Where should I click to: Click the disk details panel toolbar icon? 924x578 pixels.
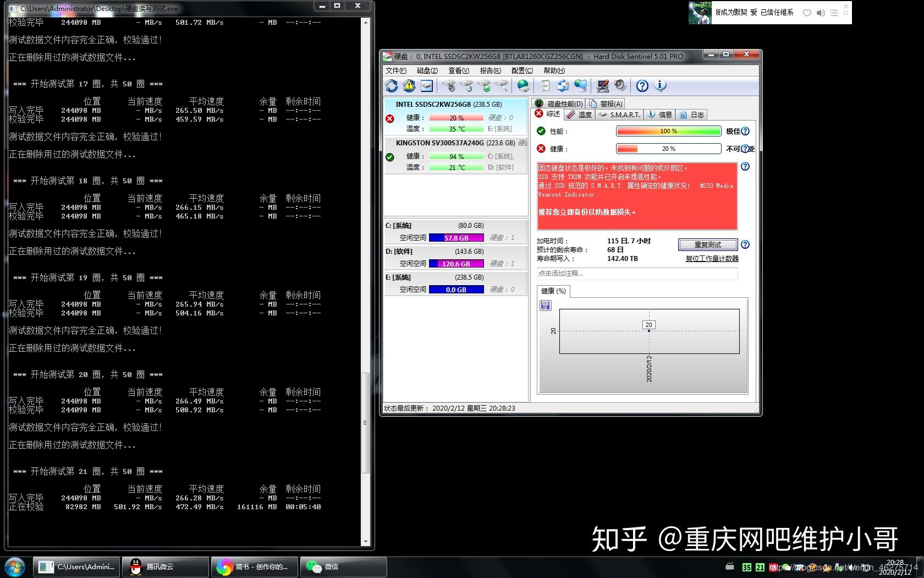427,86
